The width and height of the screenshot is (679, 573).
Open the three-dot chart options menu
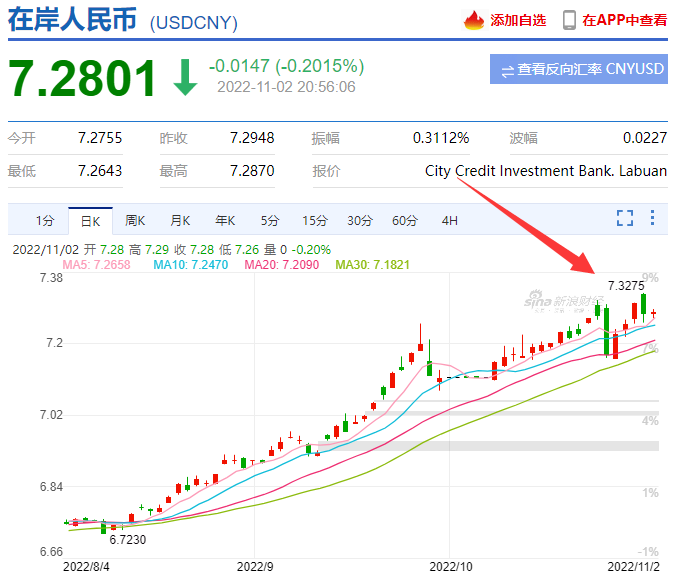coord(652,219)
